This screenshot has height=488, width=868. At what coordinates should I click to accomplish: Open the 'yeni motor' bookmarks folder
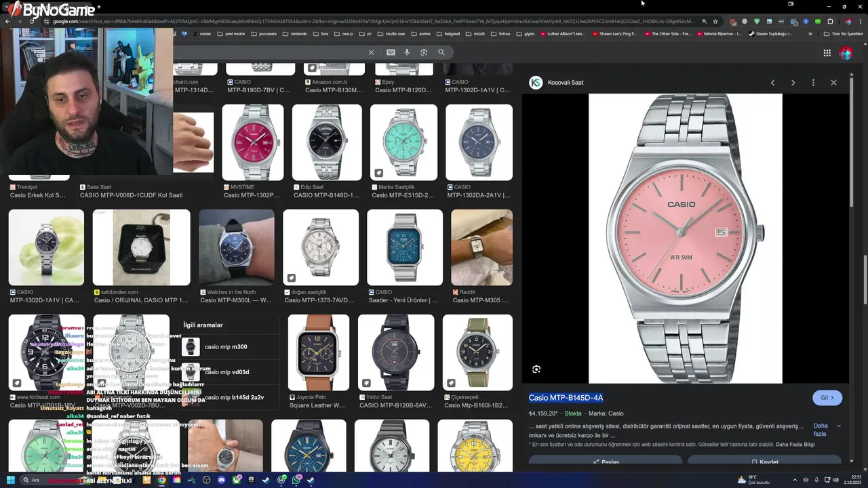pyautogui.click(x=230, y=34)
